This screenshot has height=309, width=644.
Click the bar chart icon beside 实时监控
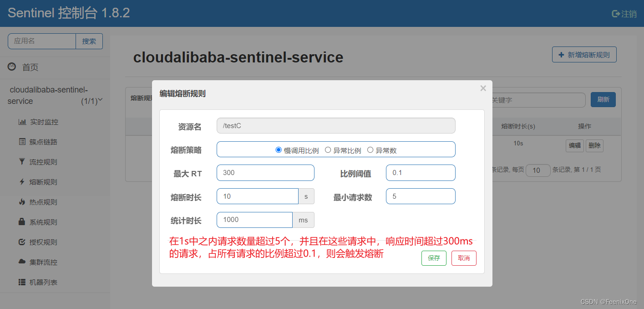click(x=22, y=122)
